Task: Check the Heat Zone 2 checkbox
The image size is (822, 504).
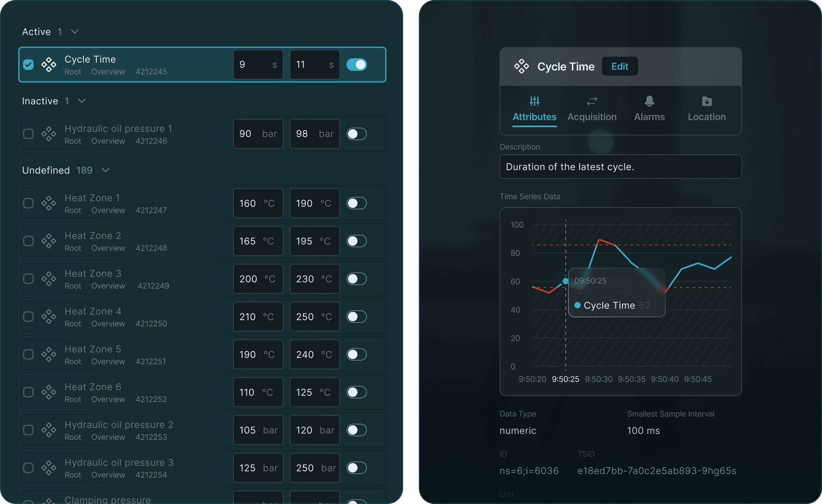Action: pos(28,241)
